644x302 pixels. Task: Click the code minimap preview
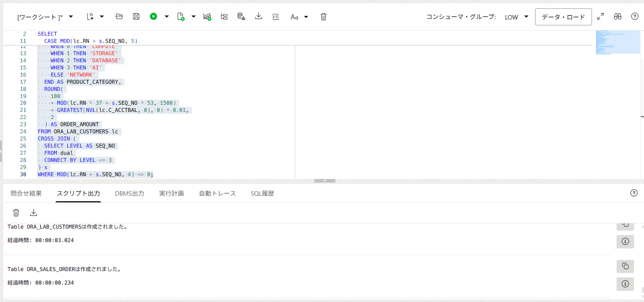click(x=618, y=42)
